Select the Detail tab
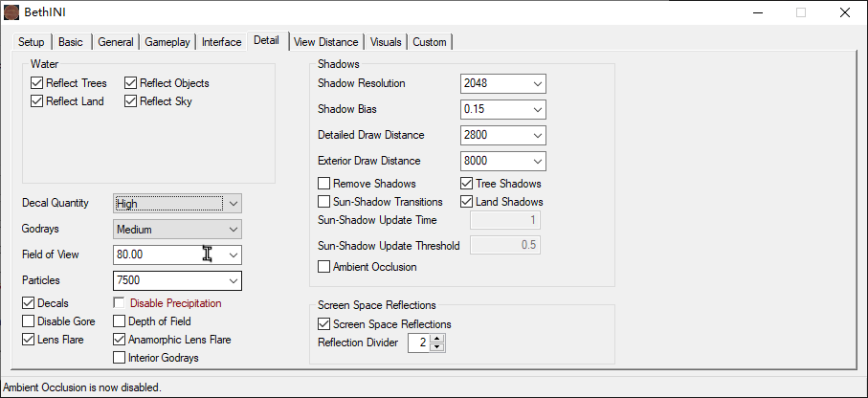 pyautogui.click(x=266, y=40)
